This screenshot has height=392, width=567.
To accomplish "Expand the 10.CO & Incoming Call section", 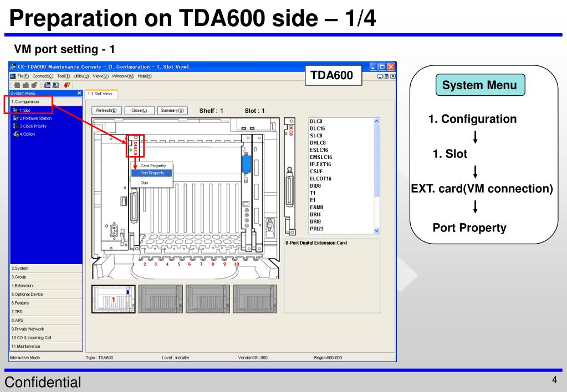I will click(x=47, y=338).
